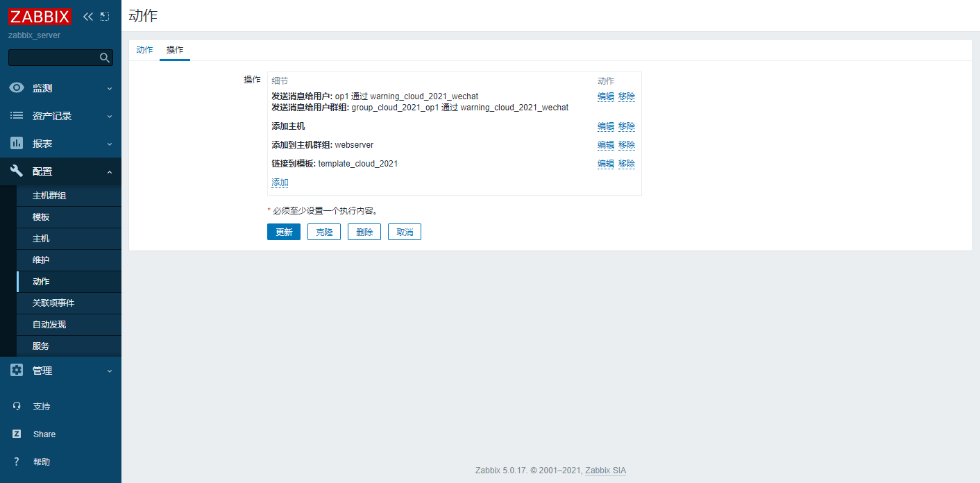Expand the 管理 section chevron

[x=110, y=371]
